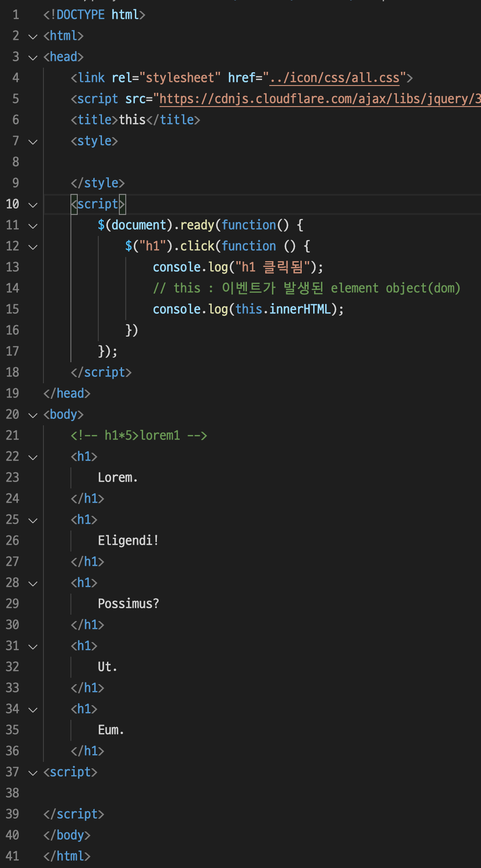Image resolution: width=481 pixels, height=868 pixels.
Task: Click 'console' on line 13
Action: (177, 267)
